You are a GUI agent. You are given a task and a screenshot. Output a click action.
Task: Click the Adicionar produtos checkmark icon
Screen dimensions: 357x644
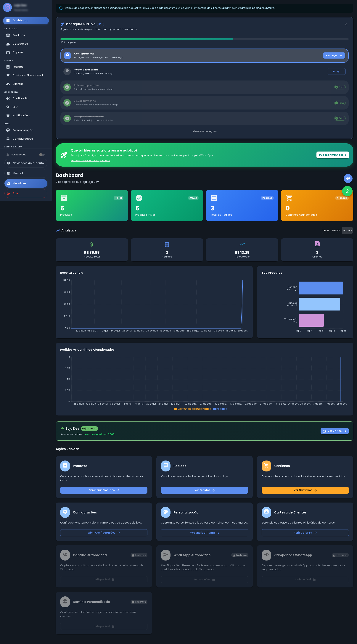[x=67, y=87]
